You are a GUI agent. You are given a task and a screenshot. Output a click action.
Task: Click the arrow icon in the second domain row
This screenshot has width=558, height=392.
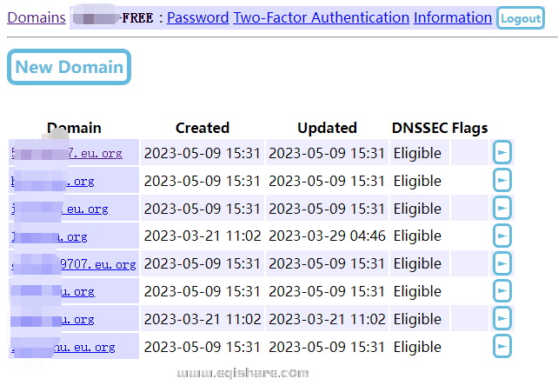click(502, 181)
